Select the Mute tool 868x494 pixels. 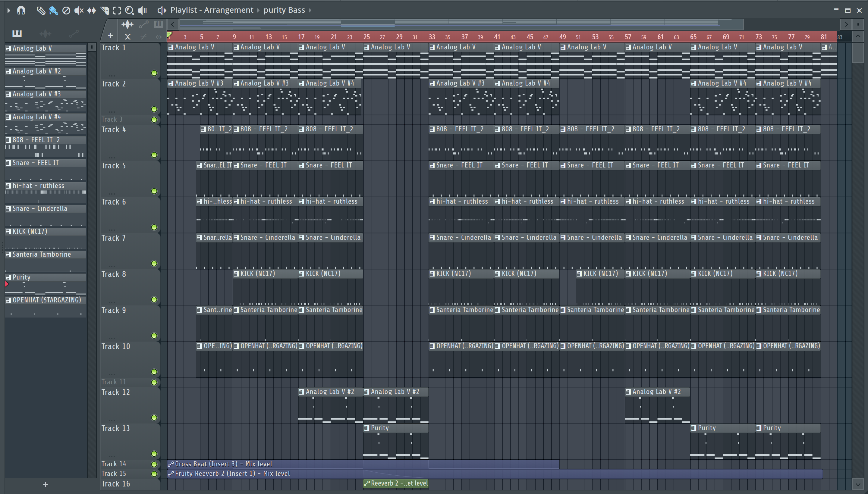(79, 11)
